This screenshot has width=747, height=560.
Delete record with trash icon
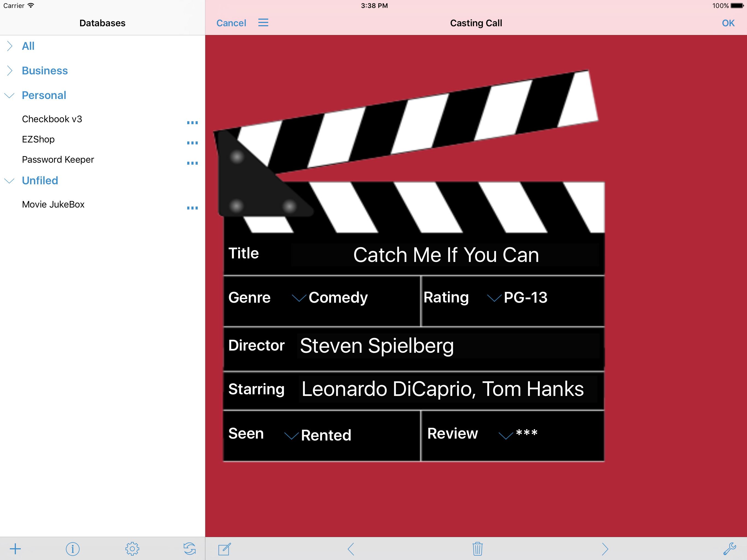pos(477,549)
